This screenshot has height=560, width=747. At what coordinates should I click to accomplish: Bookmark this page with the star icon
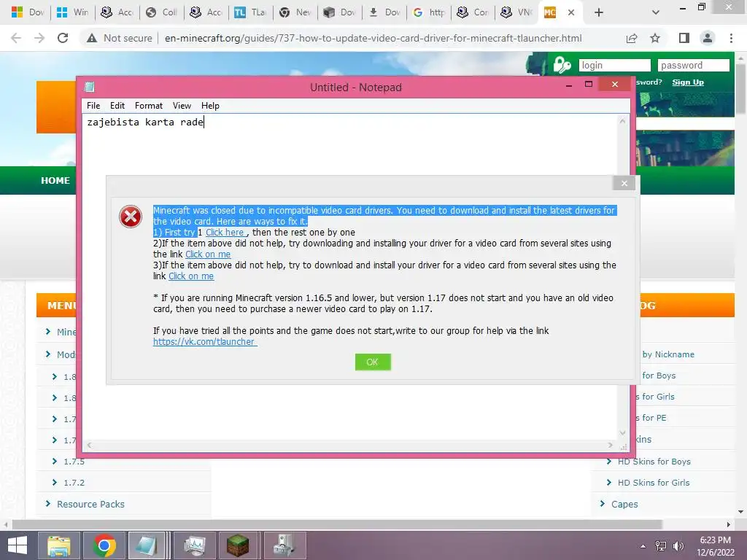655,38
